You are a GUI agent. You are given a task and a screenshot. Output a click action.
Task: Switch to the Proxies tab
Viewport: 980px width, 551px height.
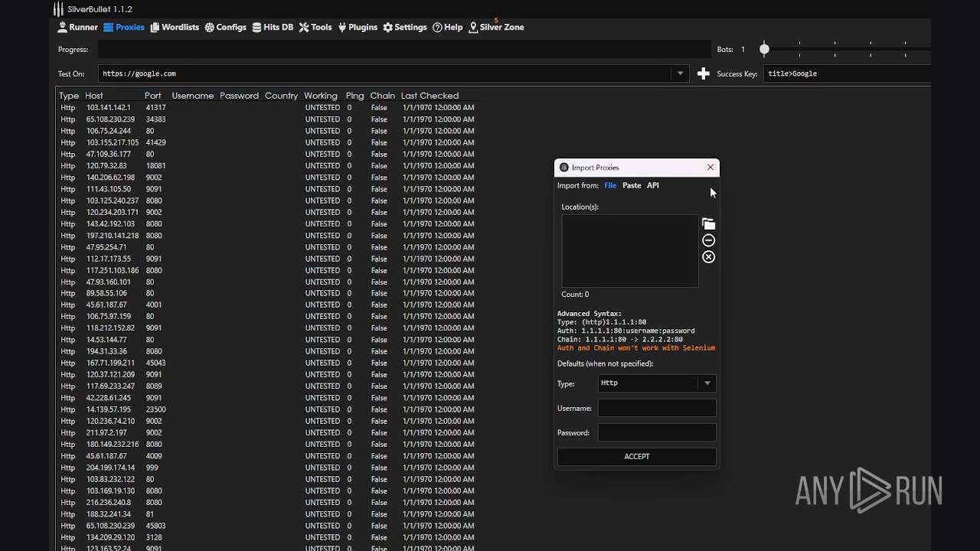(124, 27)
